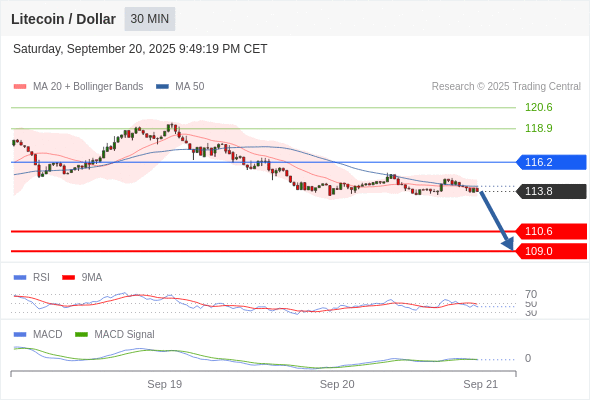Click the Sep 19 date axis label
This screenshot has height=400, width=590.
(164, 384)
